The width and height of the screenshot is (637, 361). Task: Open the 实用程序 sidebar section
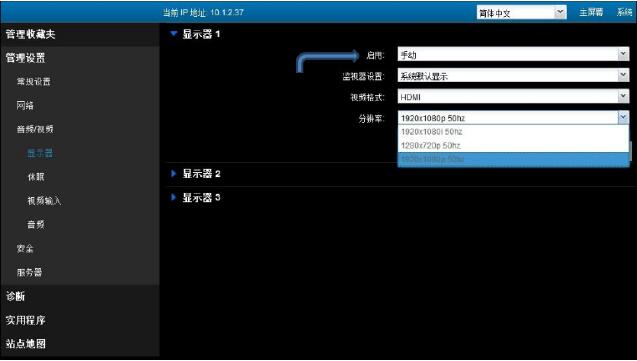click(x=25, y=320)
